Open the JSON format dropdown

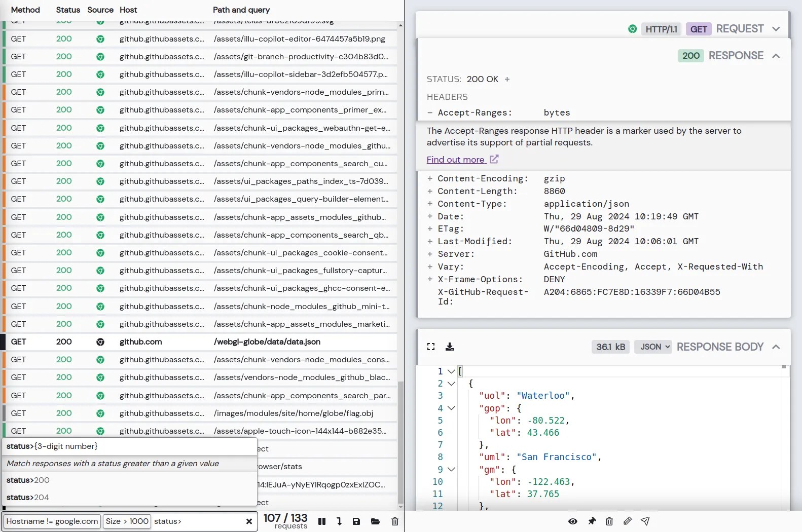pos(653,347)
